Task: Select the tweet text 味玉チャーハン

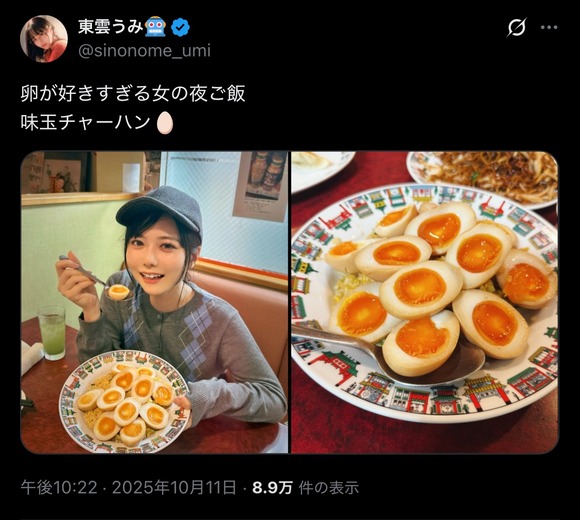Action: pos(85,123)
